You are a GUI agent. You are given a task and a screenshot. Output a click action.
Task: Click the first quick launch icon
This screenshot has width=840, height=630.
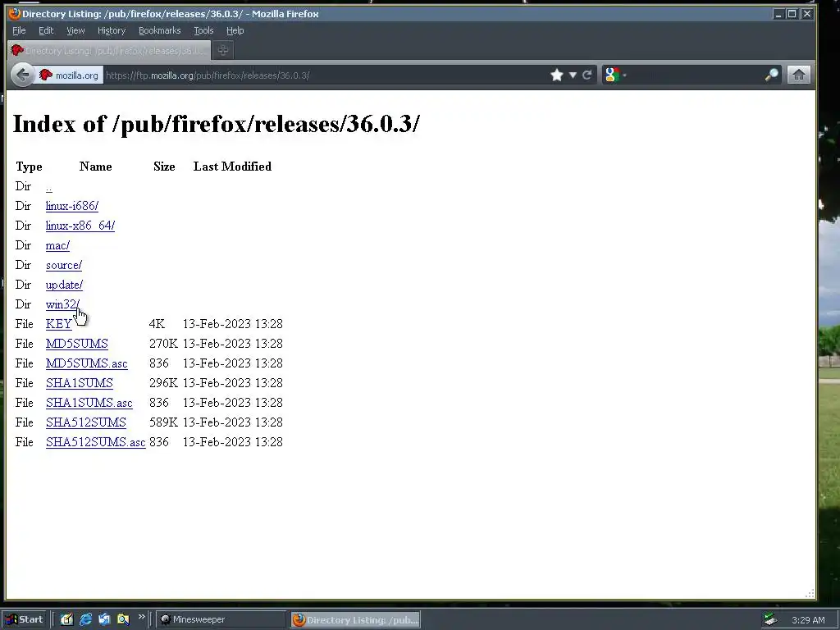[66, 619]
